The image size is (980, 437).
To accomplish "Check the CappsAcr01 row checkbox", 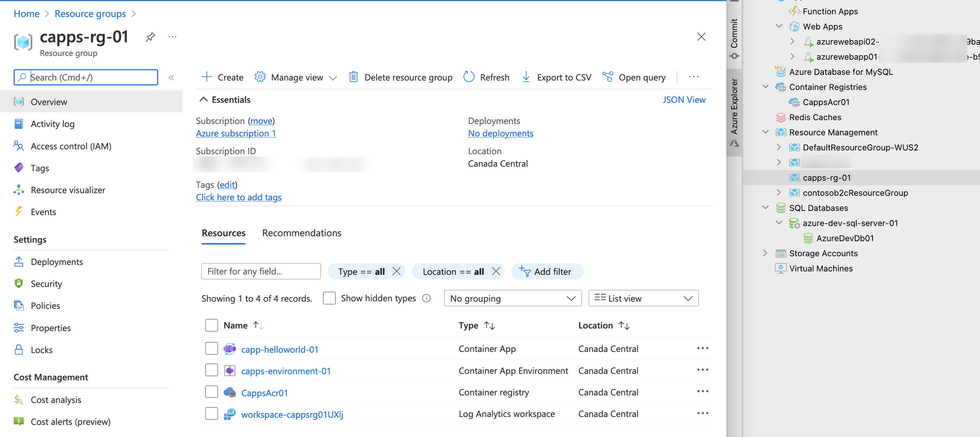I will 212,392.
